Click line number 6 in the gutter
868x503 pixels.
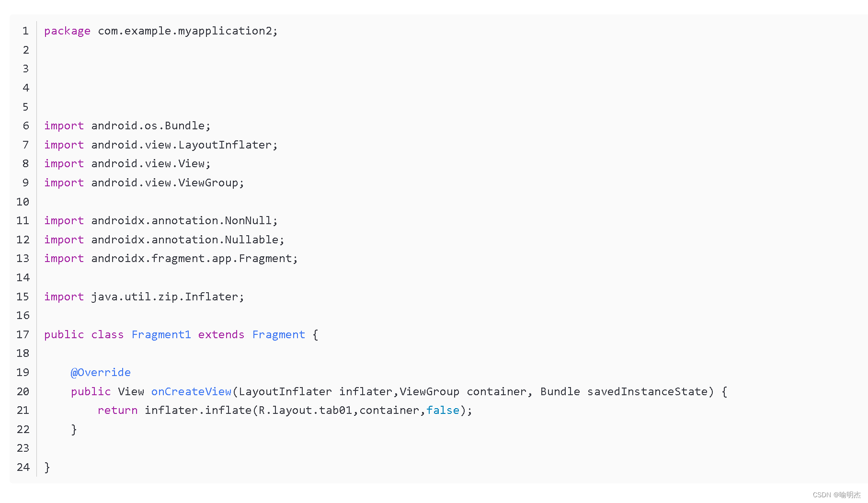26,126
